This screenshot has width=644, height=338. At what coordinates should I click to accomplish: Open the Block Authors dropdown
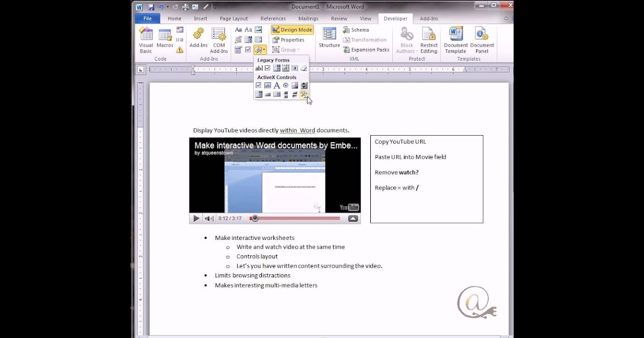[407, 40]
